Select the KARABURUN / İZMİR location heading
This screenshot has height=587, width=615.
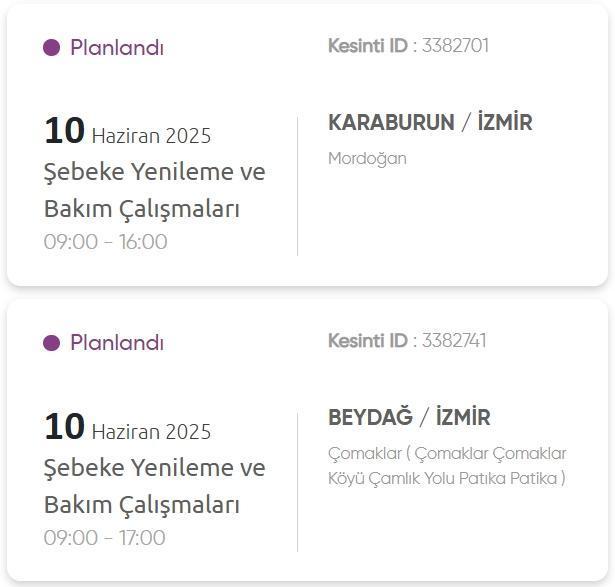[x=430, y=123]
